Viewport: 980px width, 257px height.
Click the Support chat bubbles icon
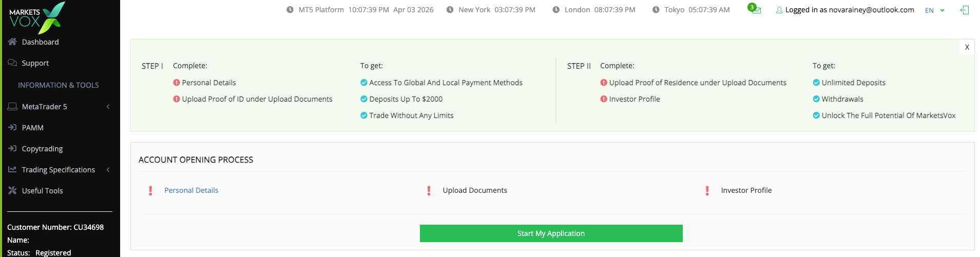pyautogui.click(x=12, y=63)
